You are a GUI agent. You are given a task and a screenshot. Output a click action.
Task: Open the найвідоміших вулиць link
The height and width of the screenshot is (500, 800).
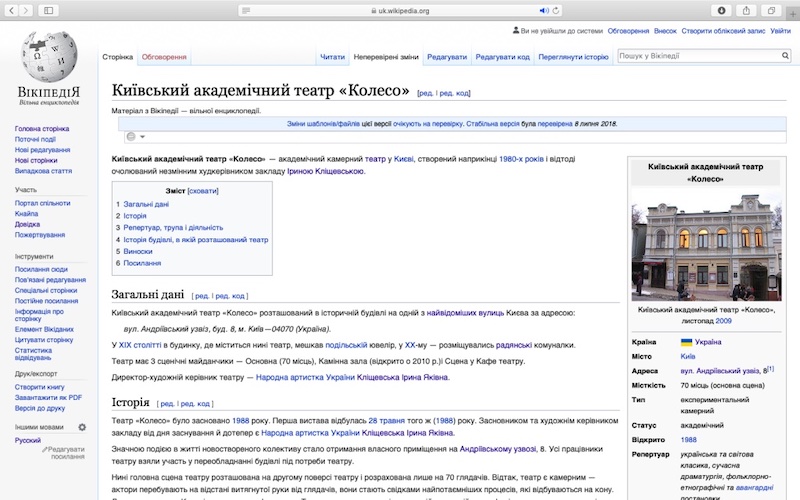465,313
